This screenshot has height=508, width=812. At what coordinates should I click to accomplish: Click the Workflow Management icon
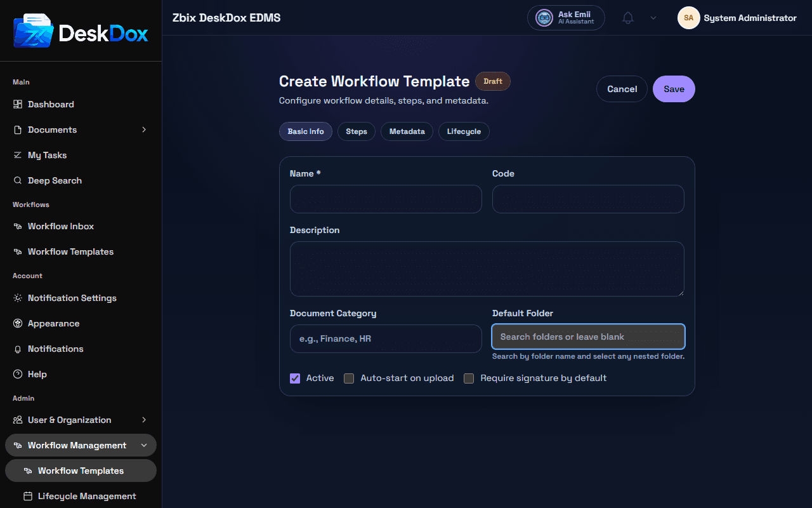(18, 445)
